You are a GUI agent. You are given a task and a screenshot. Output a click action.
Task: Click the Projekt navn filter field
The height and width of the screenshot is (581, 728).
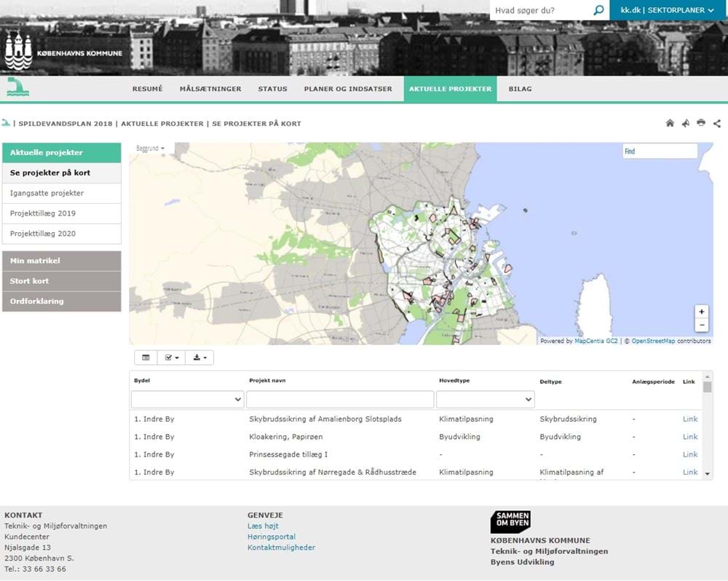340,400
